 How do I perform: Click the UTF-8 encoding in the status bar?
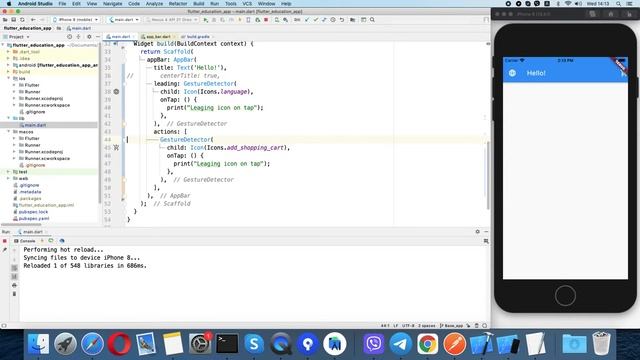408,326
